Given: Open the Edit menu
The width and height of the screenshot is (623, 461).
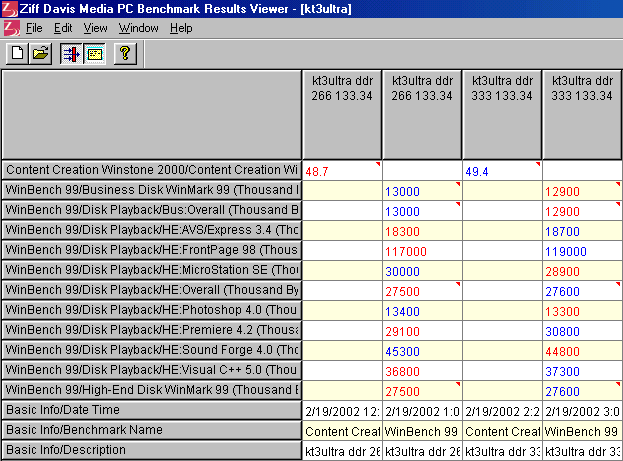Looking at the screenshot, I should click(x=63, y=28).
